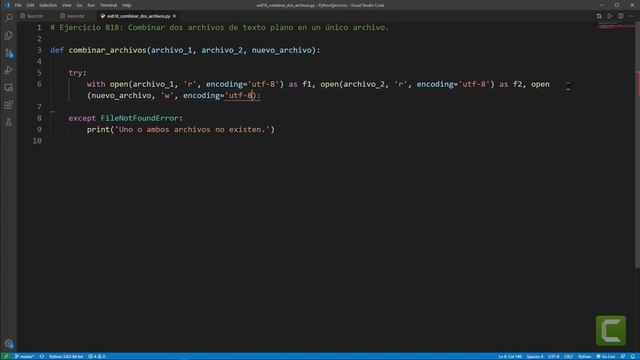Screen dimensions: 640x360
Task: Close the ex818_combinar_dos_archivos.py tab
Action: pos(174,16)
